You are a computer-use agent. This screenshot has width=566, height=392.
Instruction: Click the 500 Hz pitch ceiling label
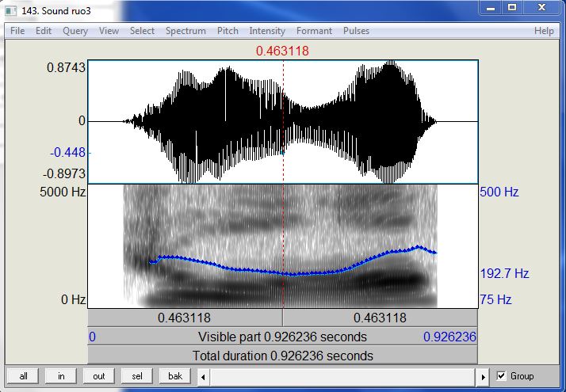499,192
